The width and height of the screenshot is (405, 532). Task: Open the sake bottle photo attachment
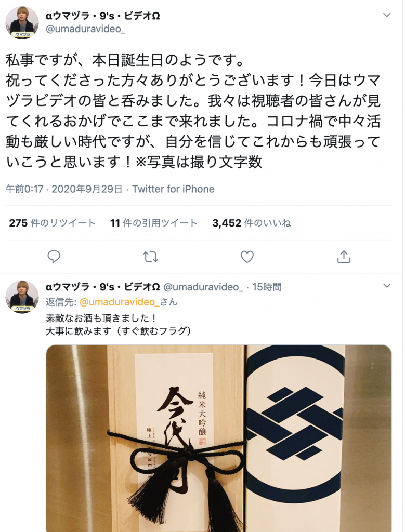coord(219,438)
